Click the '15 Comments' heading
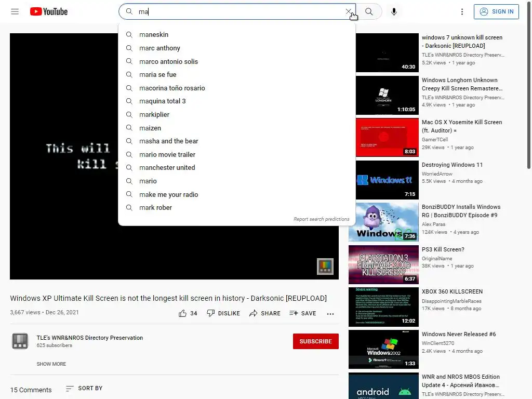Screen dimensions: 532x399 point(31,390)
